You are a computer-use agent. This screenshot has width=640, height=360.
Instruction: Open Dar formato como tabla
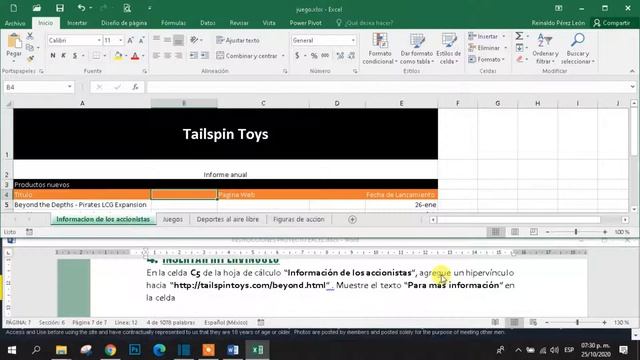[x=416, y=49]
